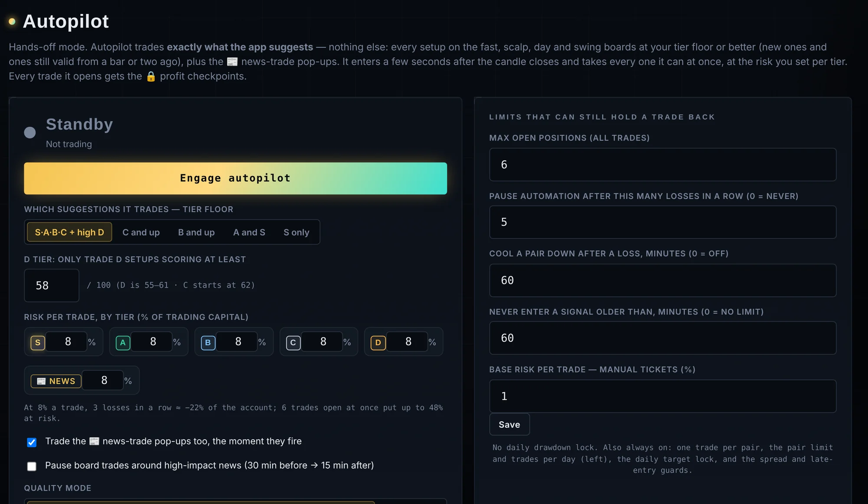Image resolution: width=868 pixels, height=504 pixels.
Task: Edit NEWS risk percent field
Action: 103,380
